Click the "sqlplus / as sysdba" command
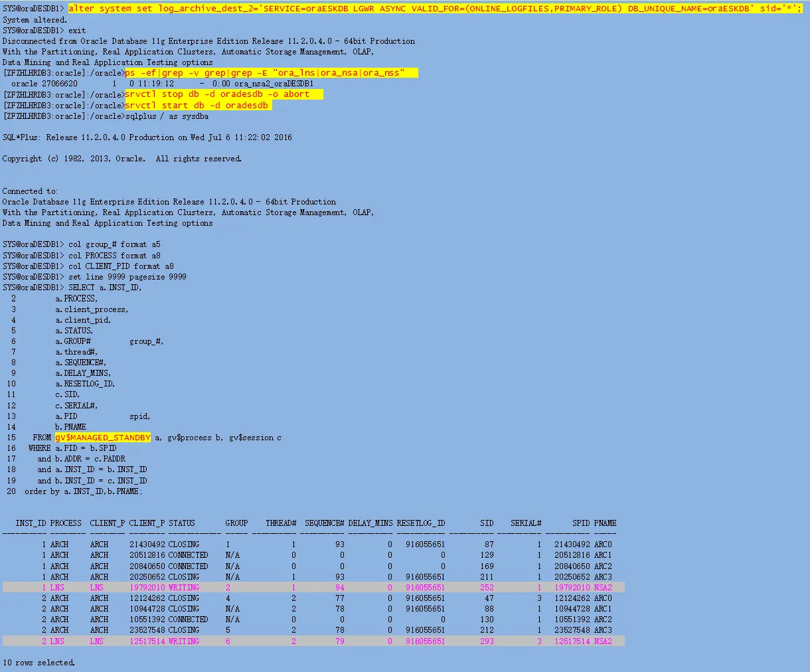 click(167, 116)
